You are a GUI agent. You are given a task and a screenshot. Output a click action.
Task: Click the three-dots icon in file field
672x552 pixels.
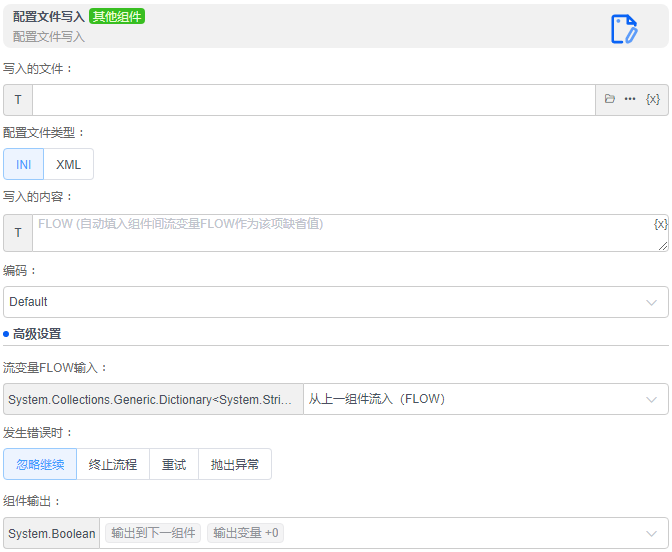click(x=630, y=100)
